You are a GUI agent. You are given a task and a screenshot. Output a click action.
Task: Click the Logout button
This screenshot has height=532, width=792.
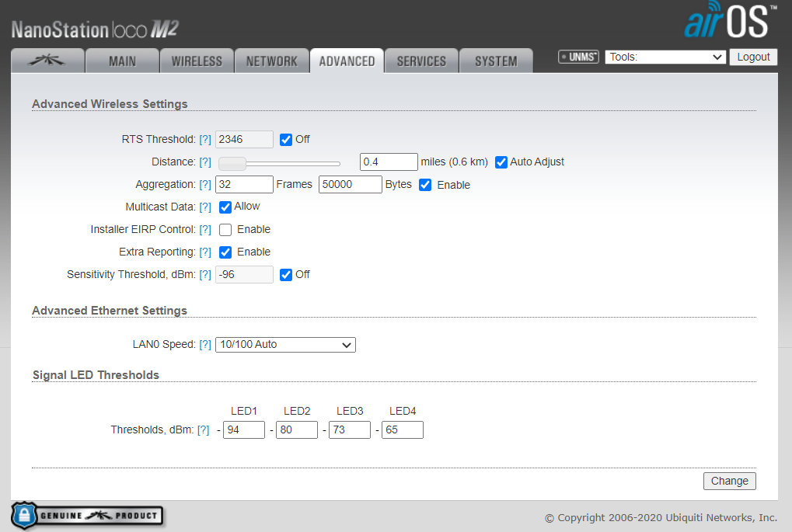(753, 57)
